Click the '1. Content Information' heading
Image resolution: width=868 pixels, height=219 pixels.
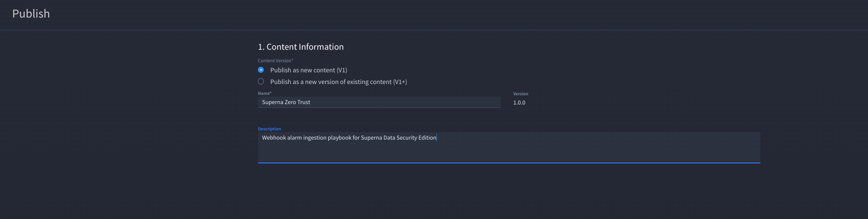pos(301,47)
